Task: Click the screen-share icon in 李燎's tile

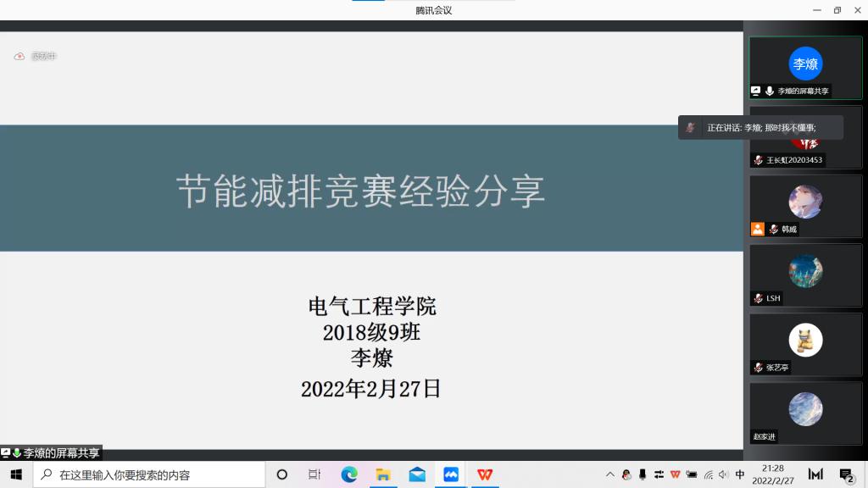Action: click(756, 91)
